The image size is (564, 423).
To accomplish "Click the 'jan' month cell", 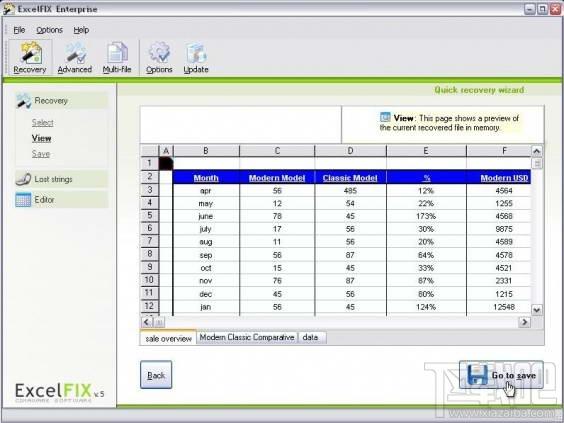I will pos(206,307).
